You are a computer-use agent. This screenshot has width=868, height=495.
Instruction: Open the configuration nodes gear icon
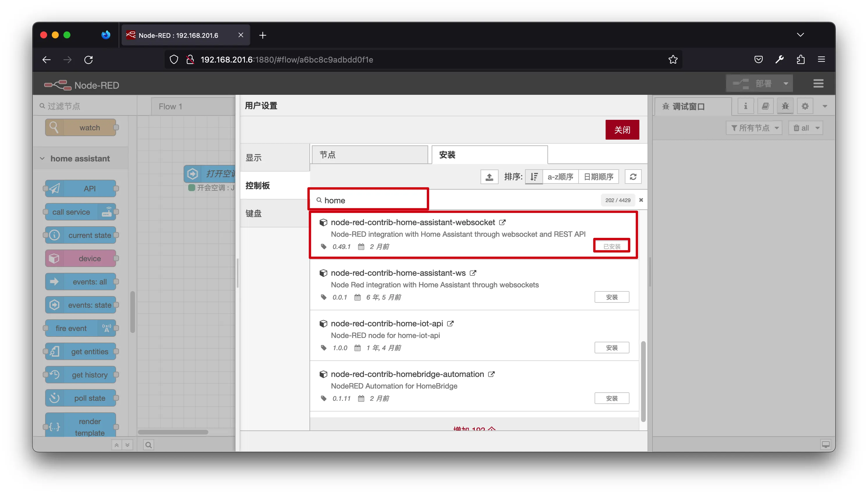[805, 106]
